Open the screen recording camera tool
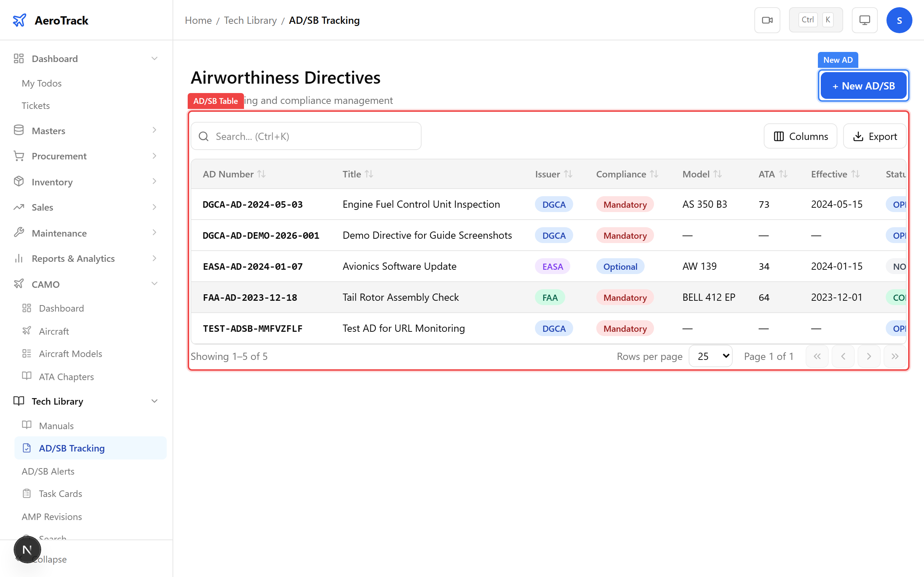 point(767,20)
